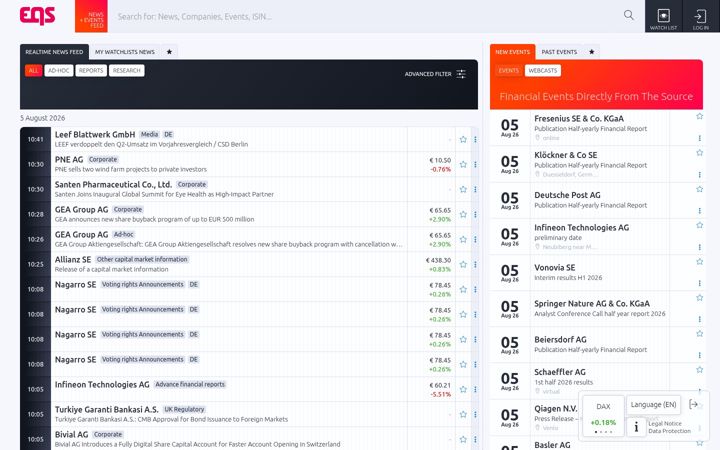Viewport: 720px width, 450px height.
Task: Star the GEA Group AG Corporate row
Action: tap(463, 214)
